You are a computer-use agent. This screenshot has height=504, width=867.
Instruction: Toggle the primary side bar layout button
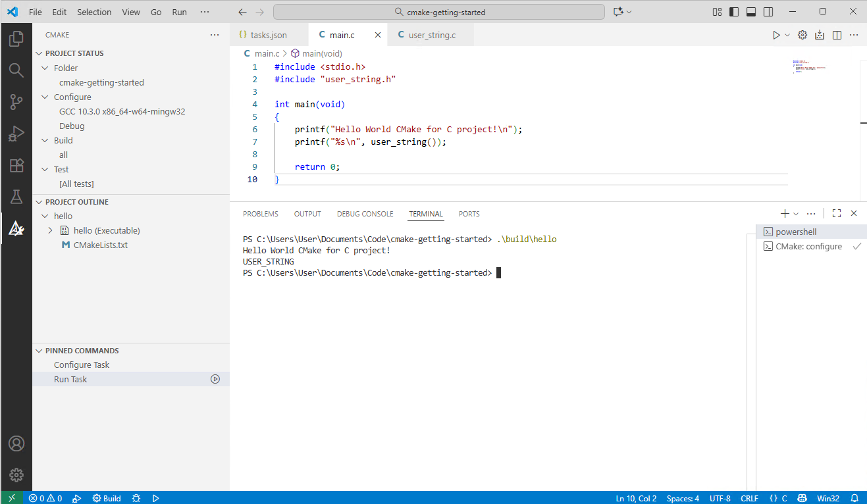coord(734,12)
